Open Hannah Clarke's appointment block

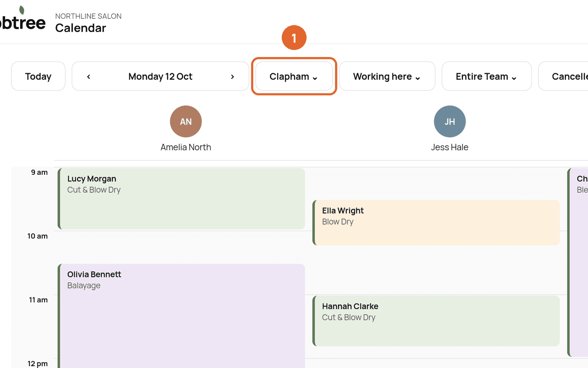pyautogui.click(x=436, y=321)
